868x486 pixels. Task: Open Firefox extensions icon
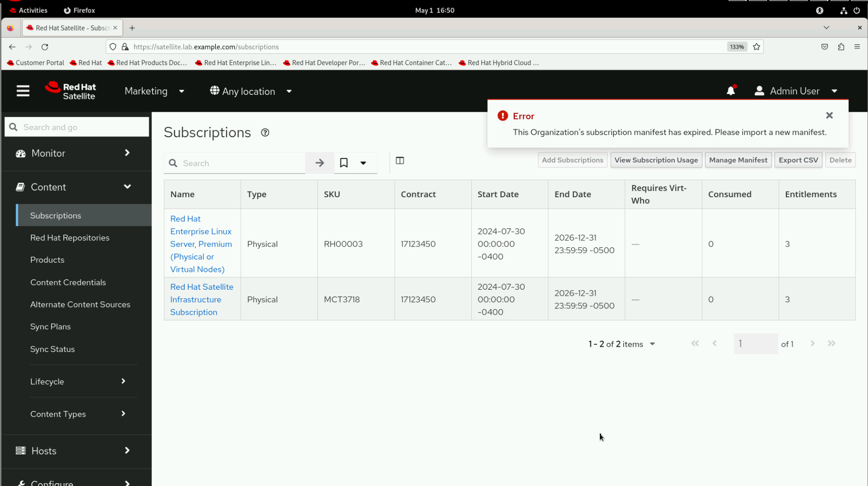coord(841,47)
